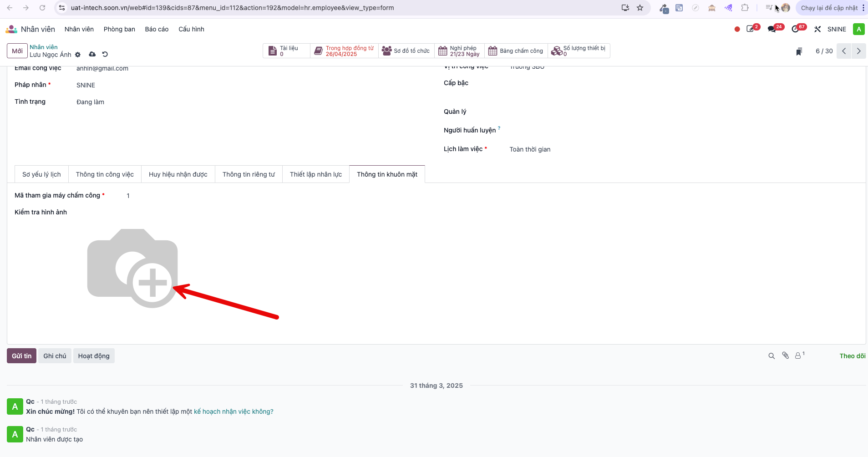Switch to Huy hiệu nhận được tab
The height and width of the screenshot is (457, 868).
(x=178, y=174)
